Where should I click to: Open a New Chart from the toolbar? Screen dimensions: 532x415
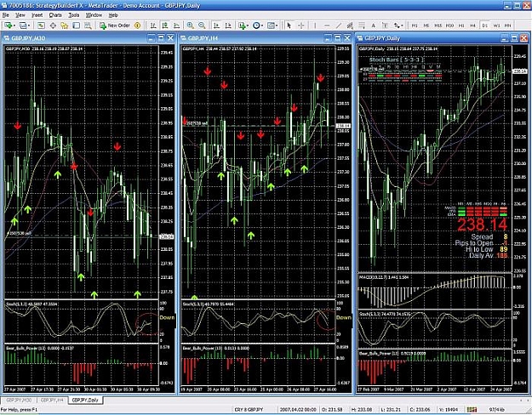(x=8, y=26)
